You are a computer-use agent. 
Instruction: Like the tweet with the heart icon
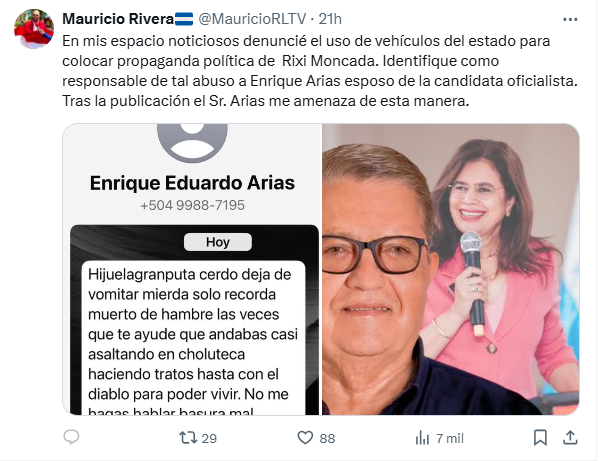[x=305, y=438]
